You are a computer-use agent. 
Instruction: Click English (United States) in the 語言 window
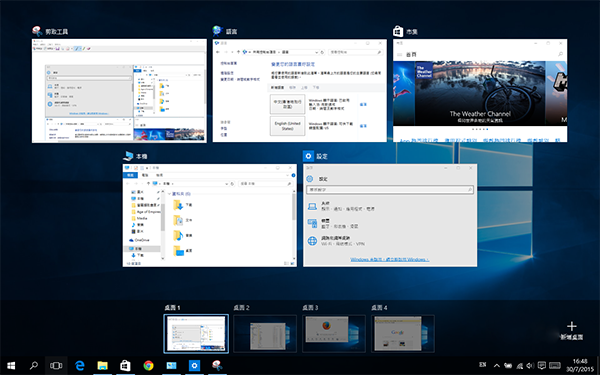tap(287, 126)
